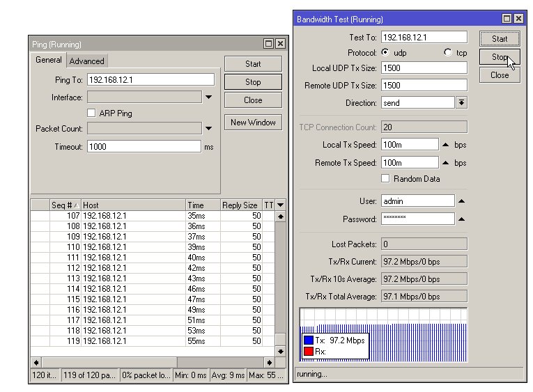Select the General tab in Ping window
The width and height of the screenshot is (533, 392).
[x=49, y=60]
